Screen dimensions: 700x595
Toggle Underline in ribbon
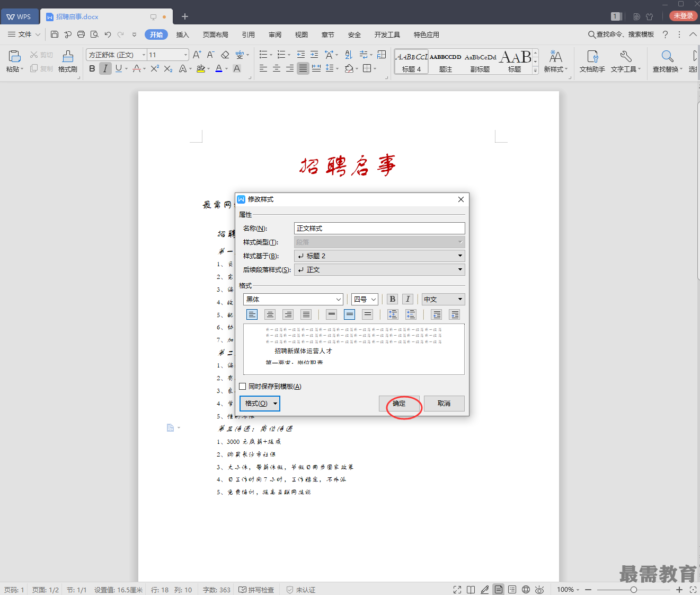click(119, 68)
